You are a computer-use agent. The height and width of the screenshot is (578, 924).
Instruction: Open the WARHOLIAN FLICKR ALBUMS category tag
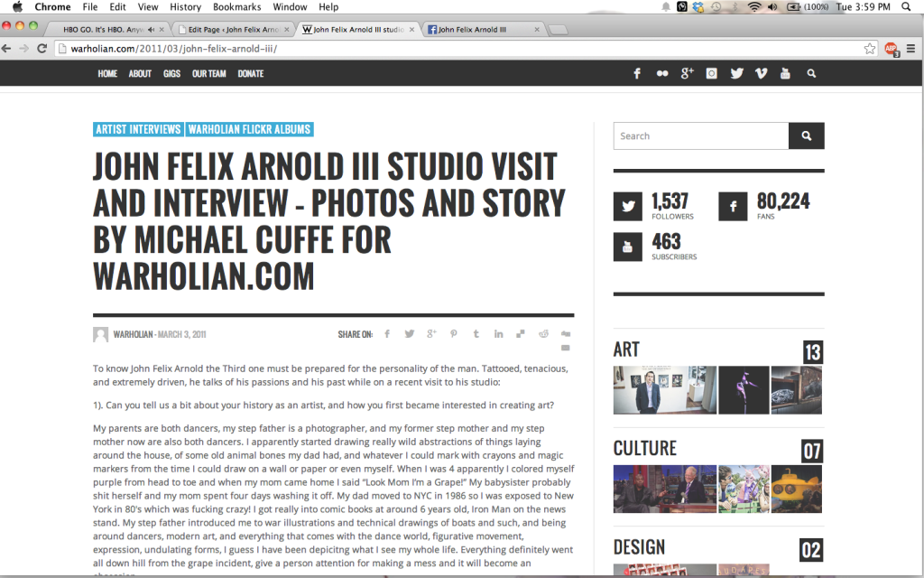click(x=249, y=129)
